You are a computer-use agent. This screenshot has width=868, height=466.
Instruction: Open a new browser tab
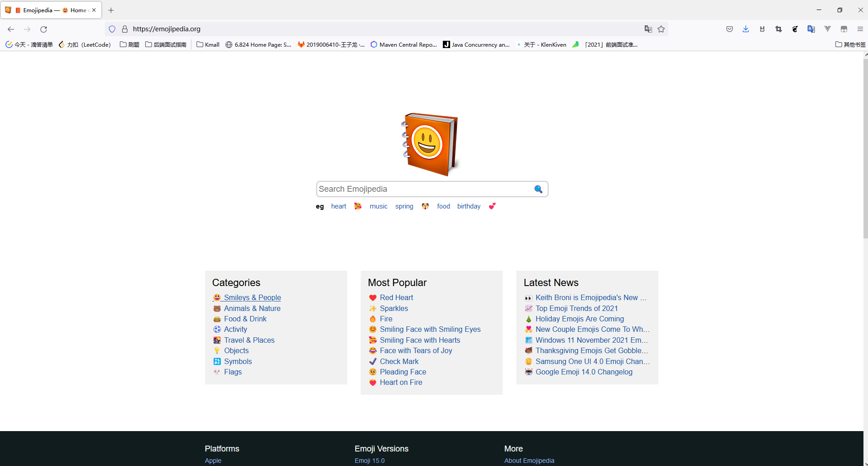click(111, 10)
